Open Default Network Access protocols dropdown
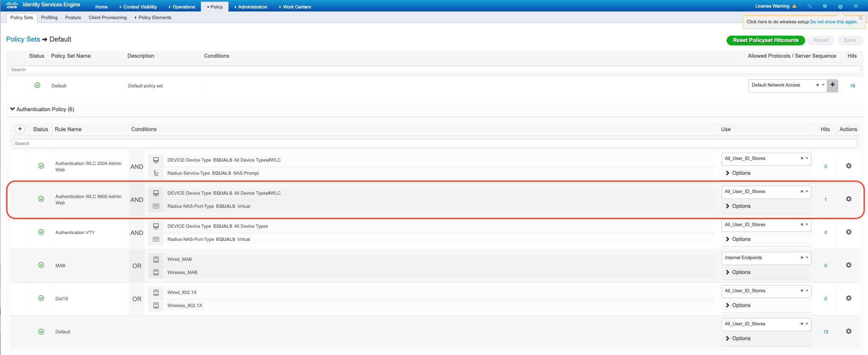Viewport: 868px width, 355px height. [823, 85]
